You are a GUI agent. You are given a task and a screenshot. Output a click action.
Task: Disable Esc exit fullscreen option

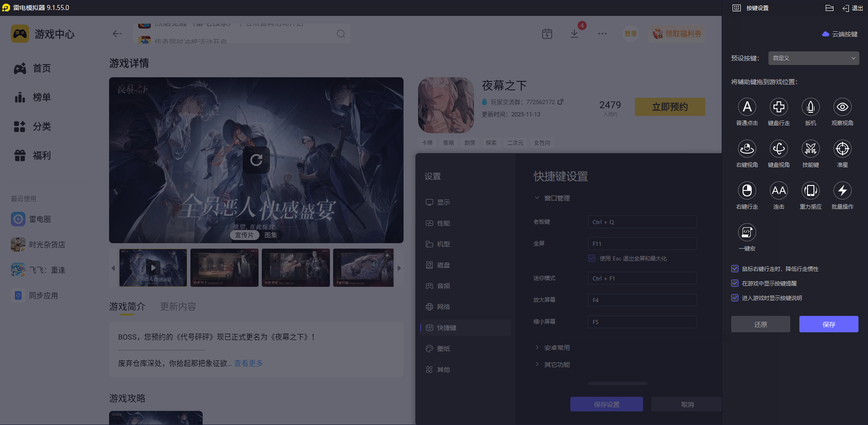pyautogui.click(x=591, y=258)
